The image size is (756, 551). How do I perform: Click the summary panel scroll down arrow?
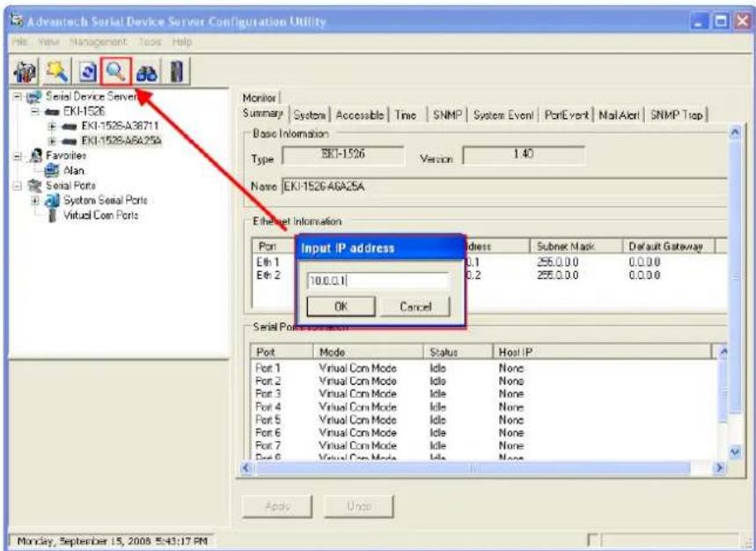click(735, 452)
